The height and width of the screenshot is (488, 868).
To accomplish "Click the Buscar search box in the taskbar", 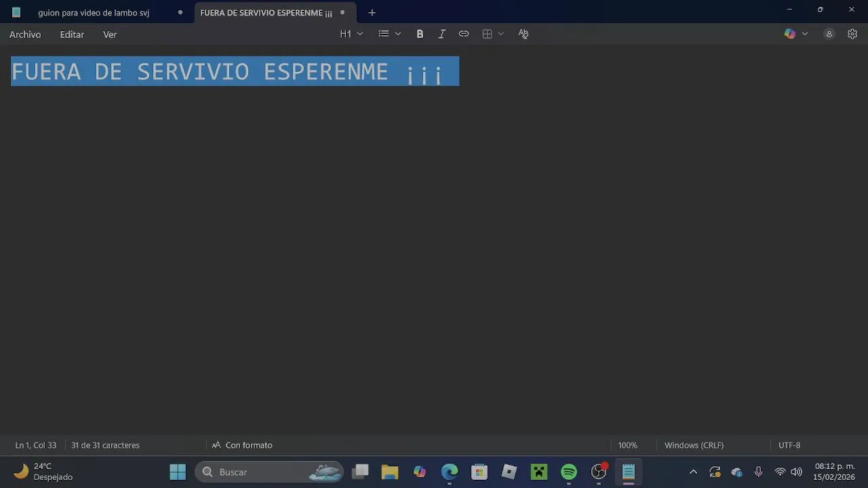I will pyautogui.click(x=270, y=472).
